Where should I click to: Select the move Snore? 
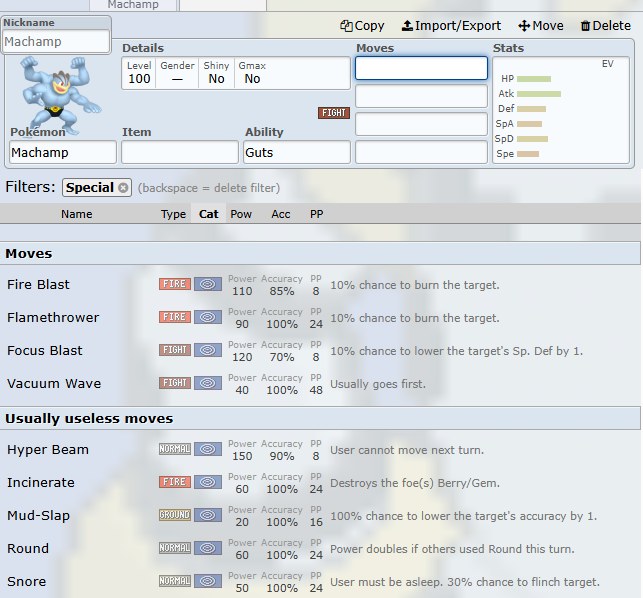click(x=320, y=582)
